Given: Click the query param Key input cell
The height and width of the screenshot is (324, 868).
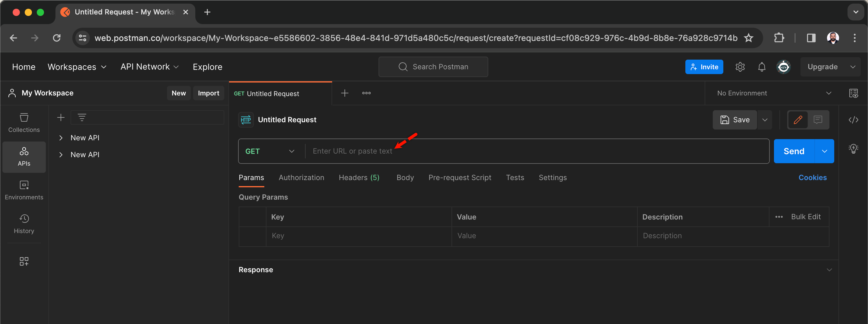Looking at the screenshot, I should pyautogui.click(x=359, y=236).
